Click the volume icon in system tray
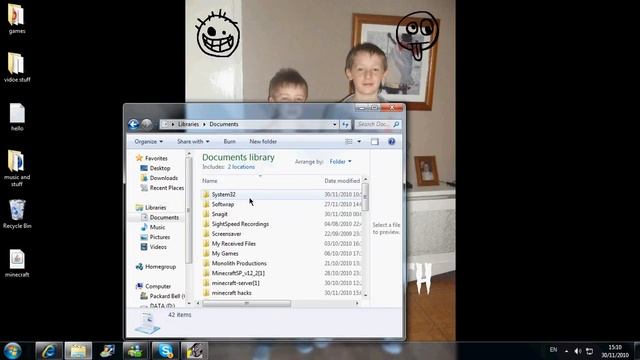The image size is (640, 360). [x=578, y=351]
